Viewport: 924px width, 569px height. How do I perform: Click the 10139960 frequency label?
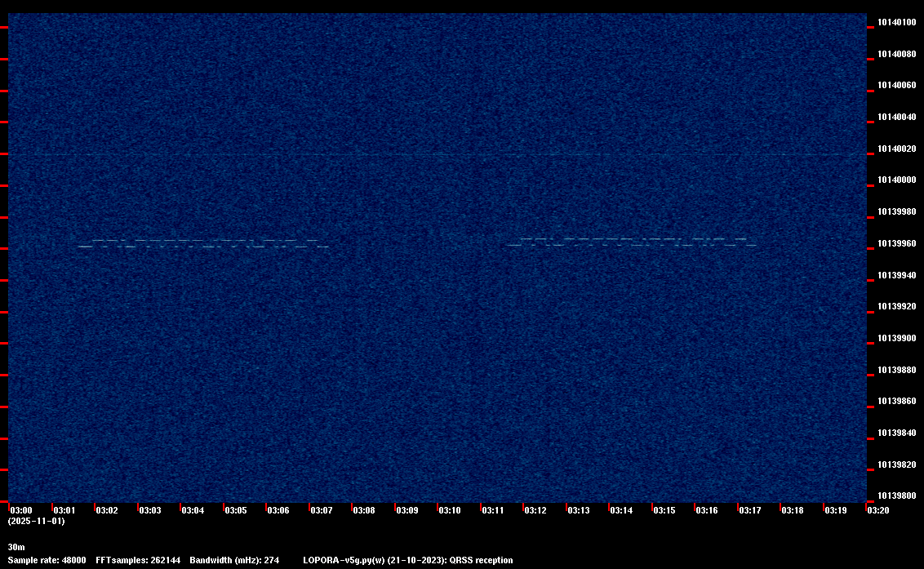(x=897, y=243)
